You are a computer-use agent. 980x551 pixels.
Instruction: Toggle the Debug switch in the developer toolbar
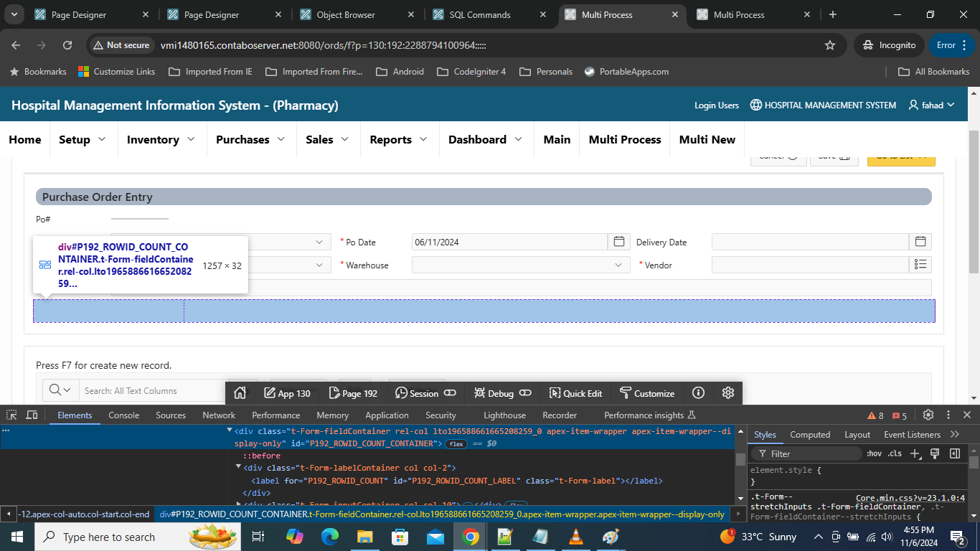524,393
